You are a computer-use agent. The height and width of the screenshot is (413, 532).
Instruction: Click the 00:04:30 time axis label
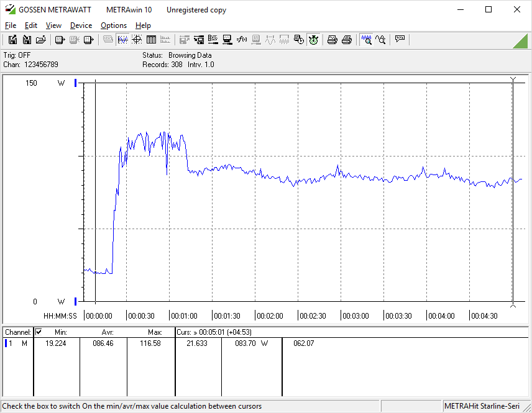(485, 316)
